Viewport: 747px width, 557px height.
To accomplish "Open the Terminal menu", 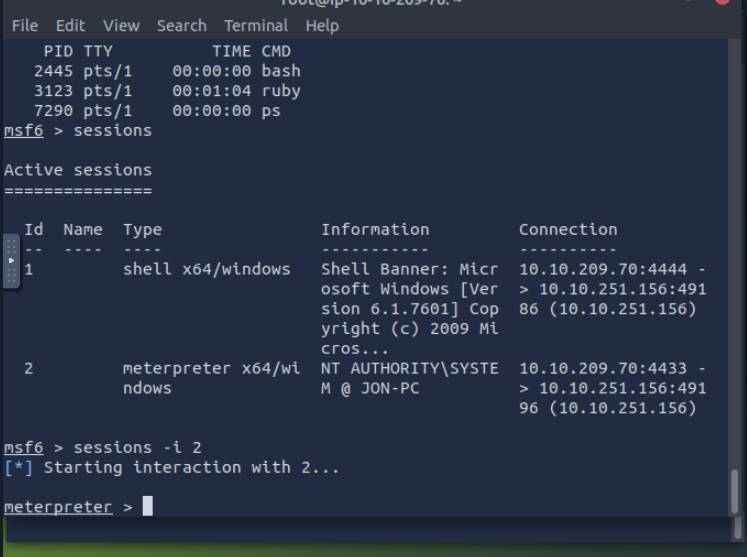I will [256, 26].
